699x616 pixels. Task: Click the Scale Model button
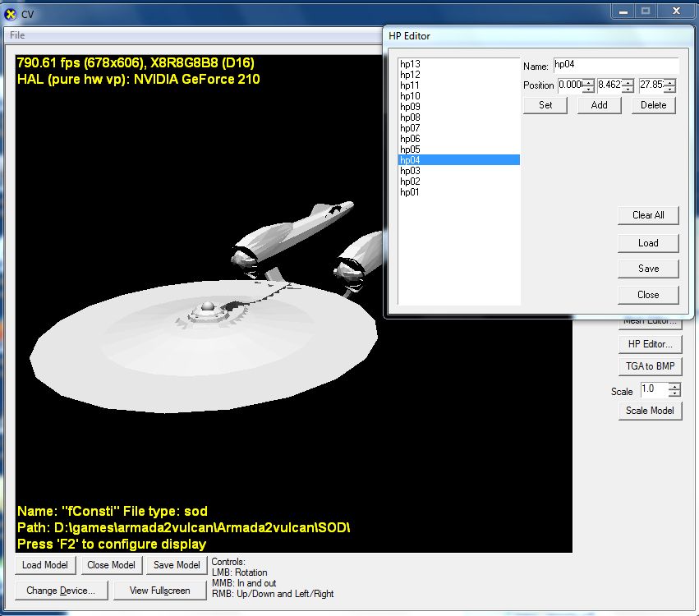[x=650, y=411]
